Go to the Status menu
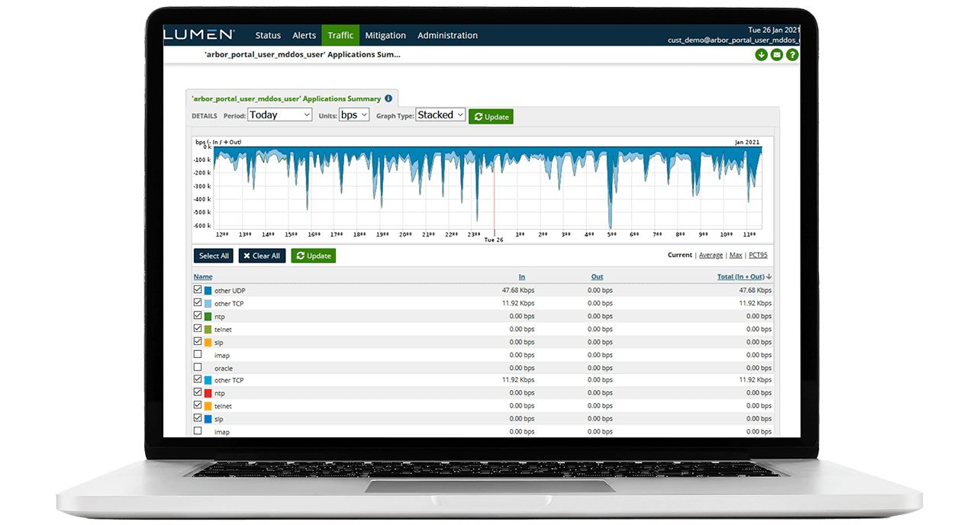 tap(268, 35)
